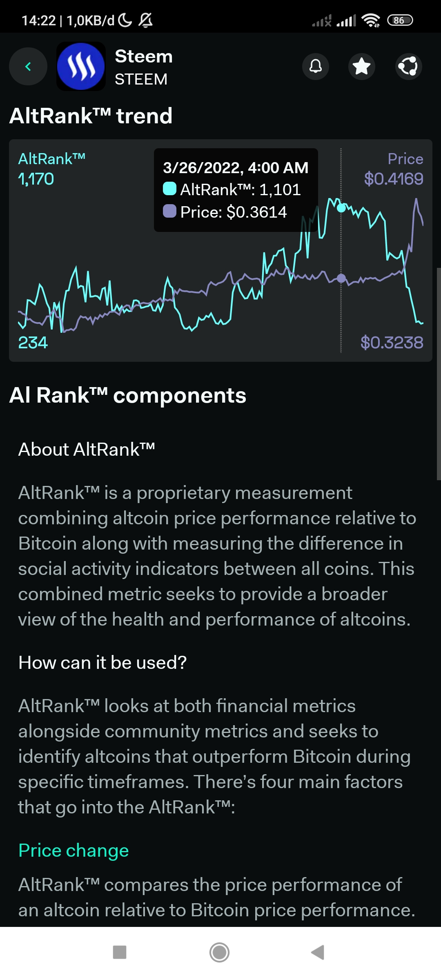Open the Steem coin logo
Screen dimensions: 441x980
pyautogui.click(x=81, y=66)
